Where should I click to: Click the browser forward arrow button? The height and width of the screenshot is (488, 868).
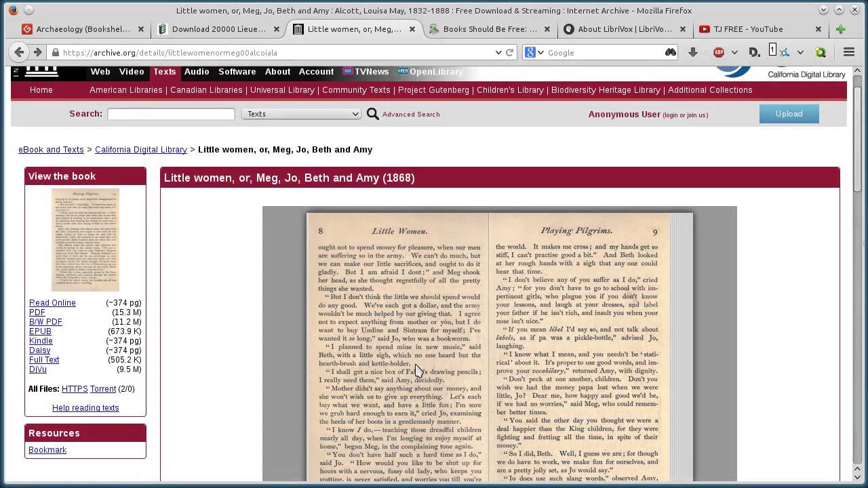pos(37,52)
